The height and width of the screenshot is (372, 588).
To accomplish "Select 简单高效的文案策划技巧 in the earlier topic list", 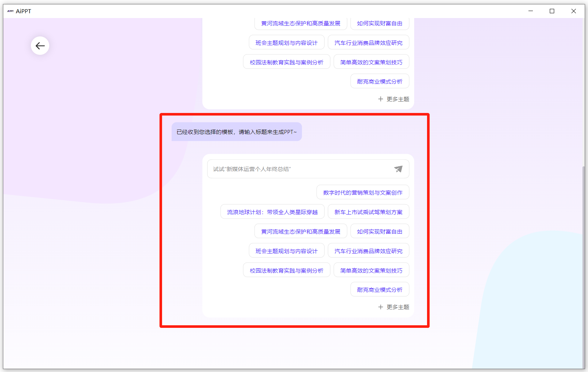I will [x=371, y=62].
